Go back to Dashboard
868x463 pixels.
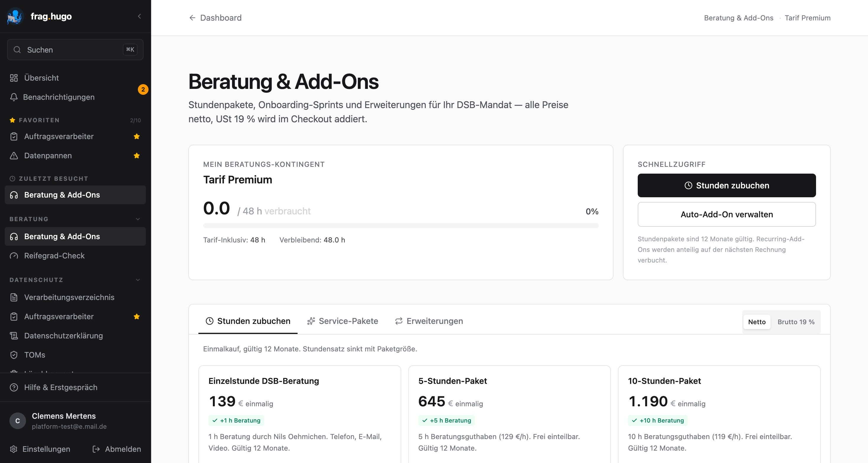(x=215, y=18)
